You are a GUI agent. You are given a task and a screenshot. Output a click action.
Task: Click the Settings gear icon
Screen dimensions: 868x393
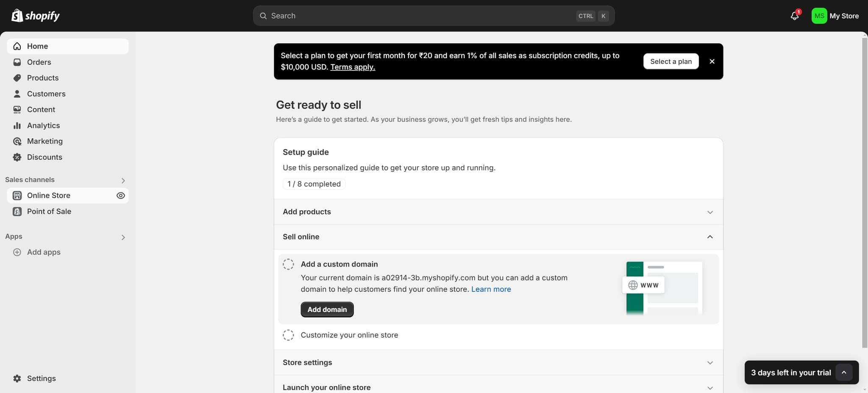point(17,379)
